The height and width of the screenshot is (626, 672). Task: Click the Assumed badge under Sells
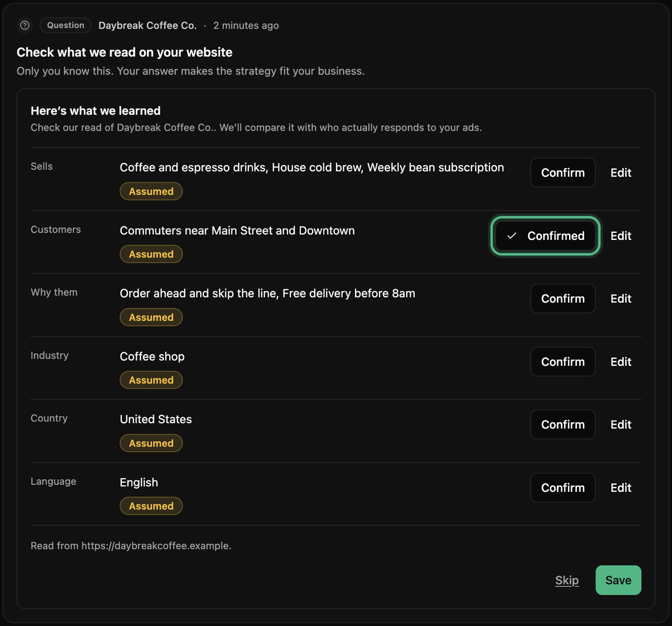pos(151,191)
